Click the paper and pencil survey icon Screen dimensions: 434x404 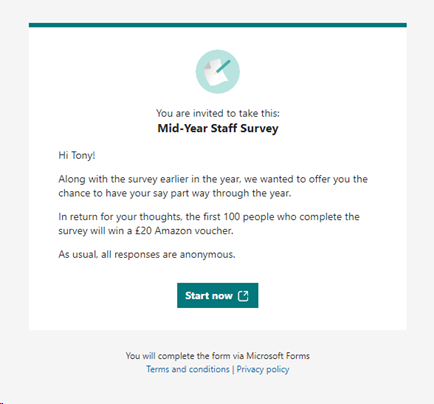click(x=217, y=72)
